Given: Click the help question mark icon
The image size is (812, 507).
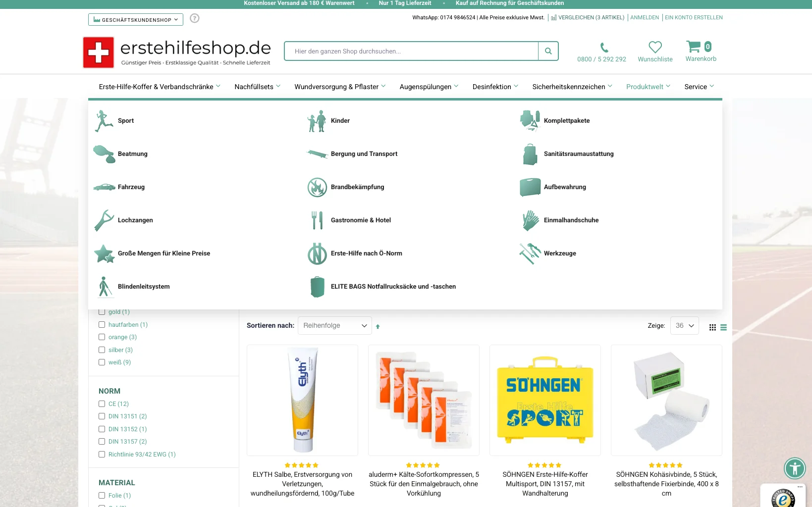Looking at the screenshot, I should pyautogui.click(x=195, y=18).
